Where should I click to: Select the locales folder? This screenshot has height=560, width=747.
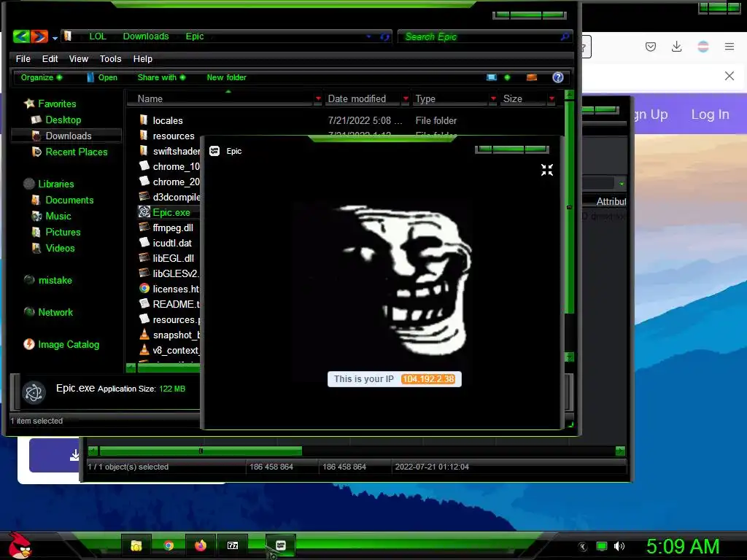(x=167, y=120)
